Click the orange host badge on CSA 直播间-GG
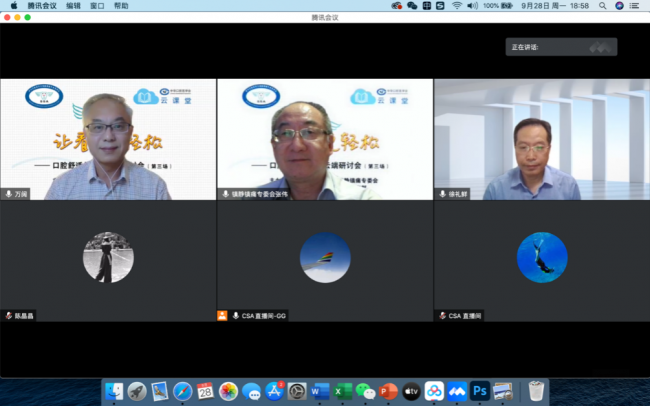 (x=222, y=315)
